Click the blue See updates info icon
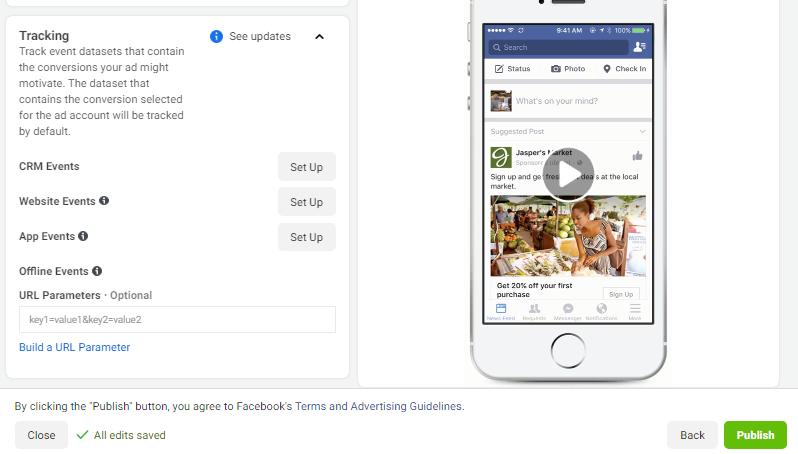This screenshot has height=454, width=798. point(216,37)
